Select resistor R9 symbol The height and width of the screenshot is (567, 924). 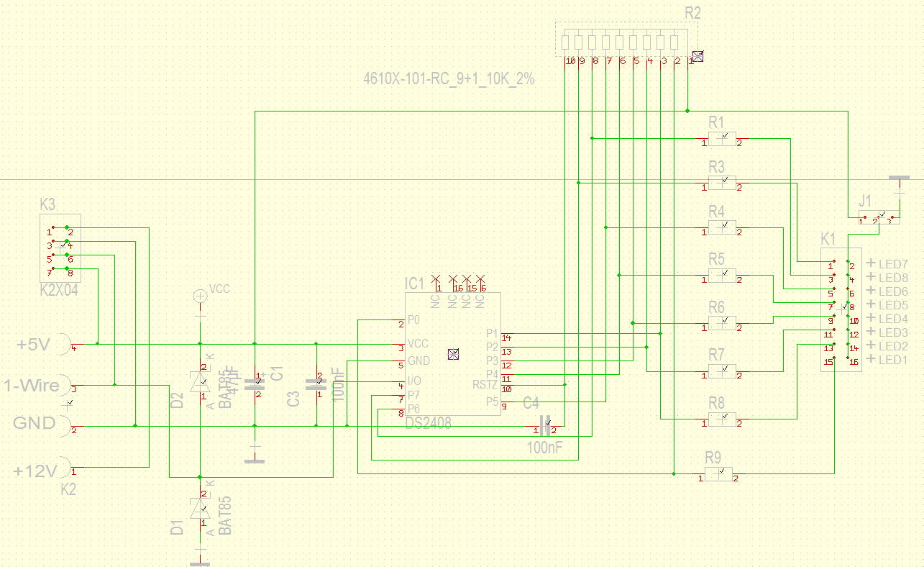pos(718,474)
